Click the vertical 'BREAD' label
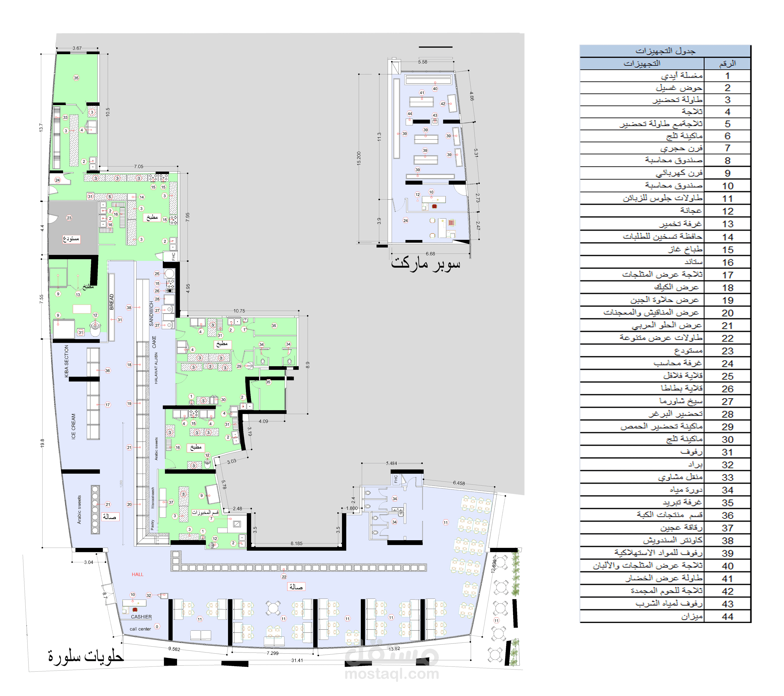Viewport: 784px width, 696px height. coord(112,302)
